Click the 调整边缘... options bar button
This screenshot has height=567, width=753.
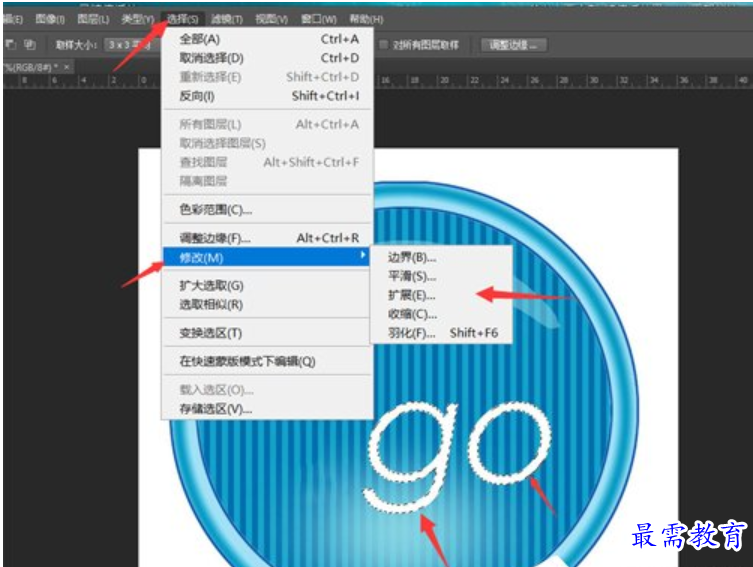click(514, 45)
